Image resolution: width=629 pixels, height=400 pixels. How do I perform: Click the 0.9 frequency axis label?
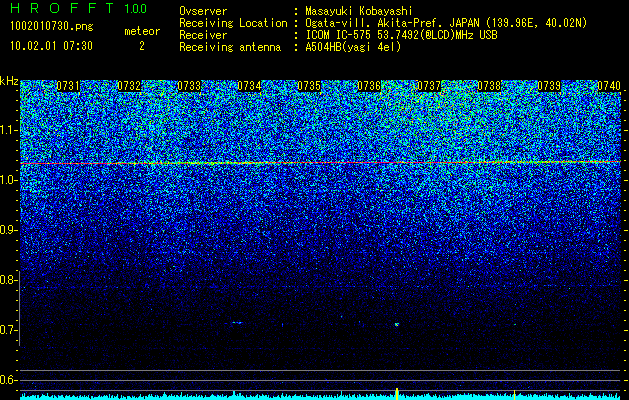[8, 230]
